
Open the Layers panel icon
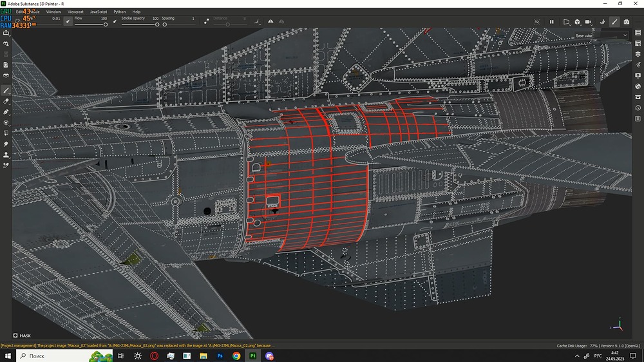tap(638, 54)
